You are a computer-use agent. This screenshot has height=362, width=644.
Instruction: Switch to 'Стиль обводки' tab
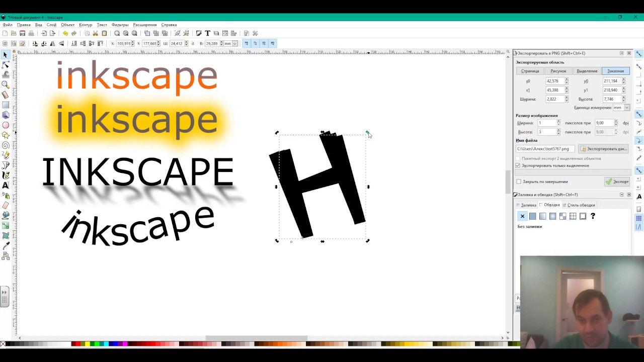[x=579, y=205]
